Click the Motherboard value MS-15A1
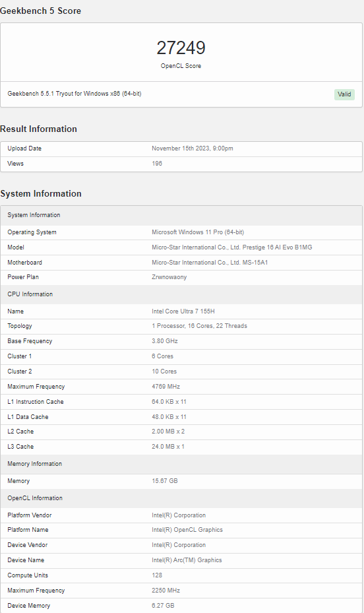364x613 pixels. (210, 263)
